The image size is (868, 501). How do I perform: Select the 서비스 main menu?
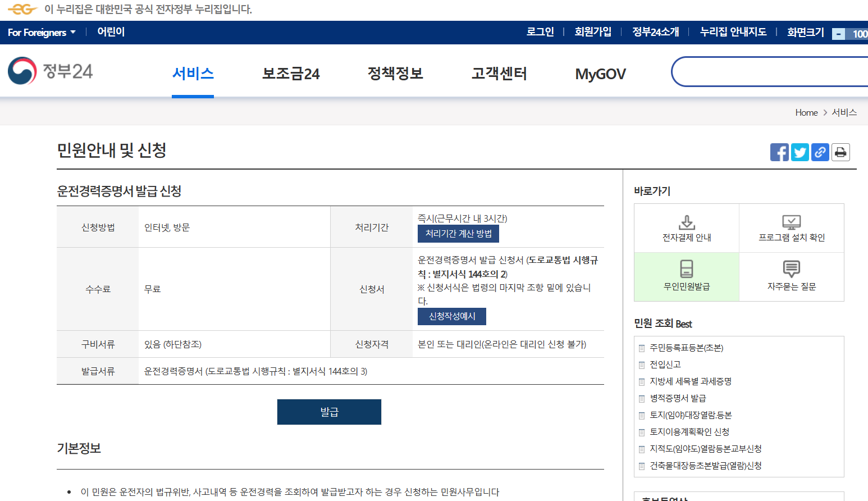pos(193,74)
